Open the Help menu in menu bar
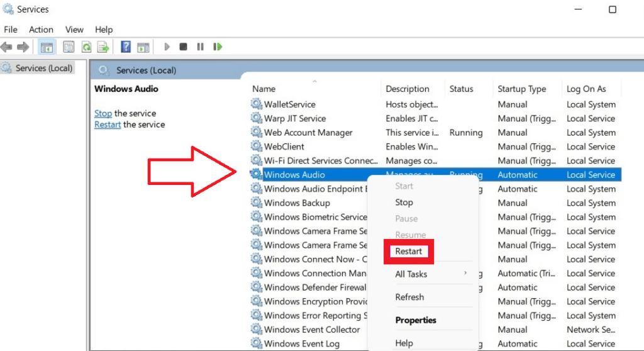644x351 pixels. (104, 30)
